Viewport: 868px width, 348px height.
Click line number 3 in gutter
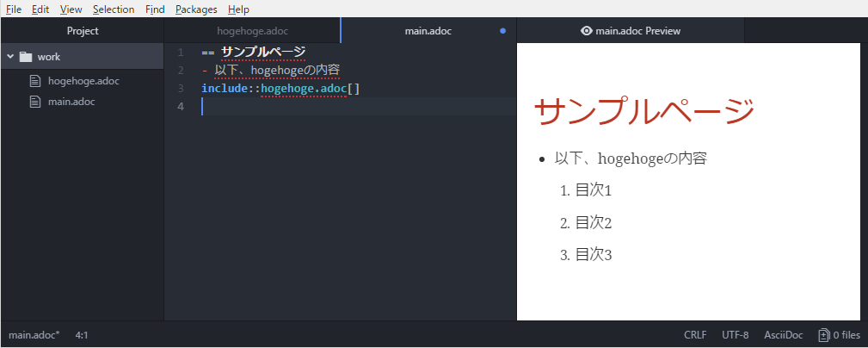point(181,89)
